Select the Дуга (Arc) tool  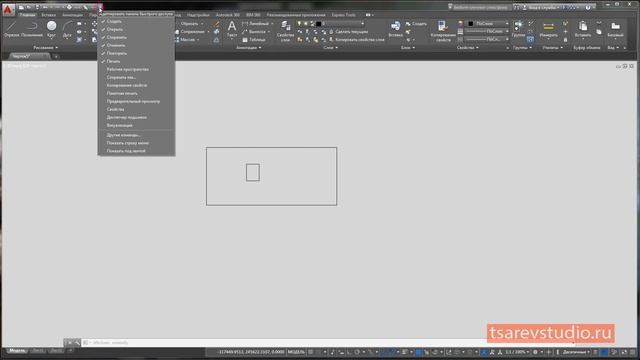tap(67, 29)
